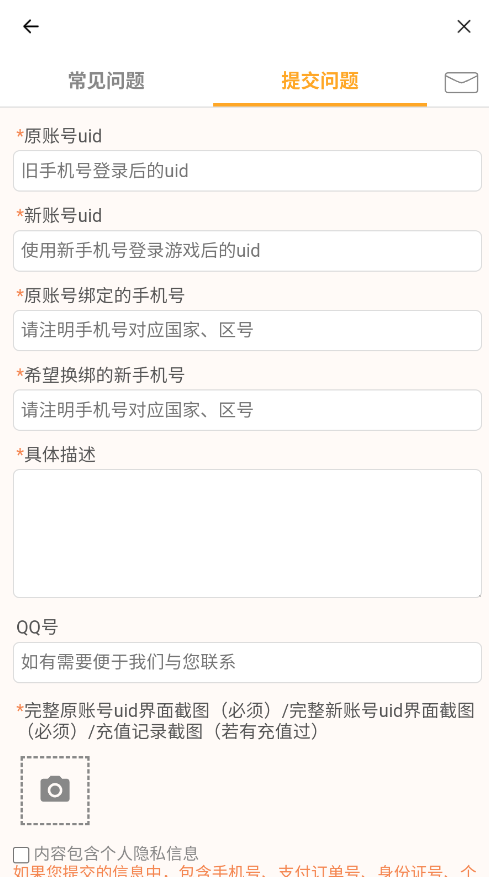489x877 pixels.
Task: Click the 内容包含个人隐私信息 label text
Action: pos(116,854)
